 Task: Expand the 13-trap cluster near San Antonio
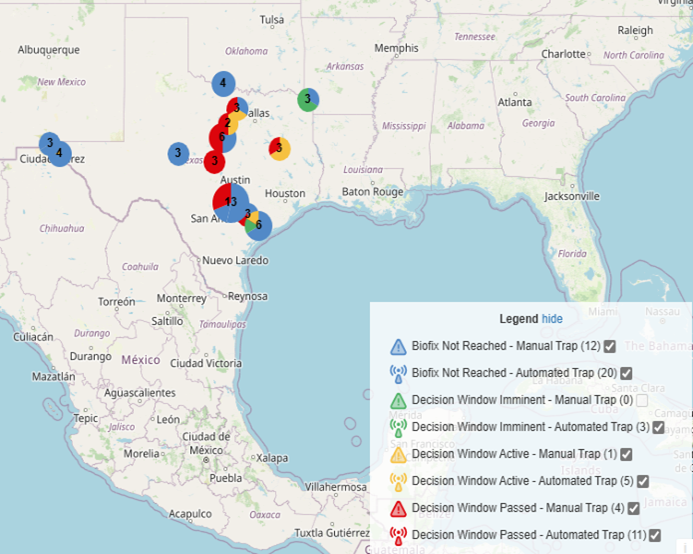tap(231, 202)
